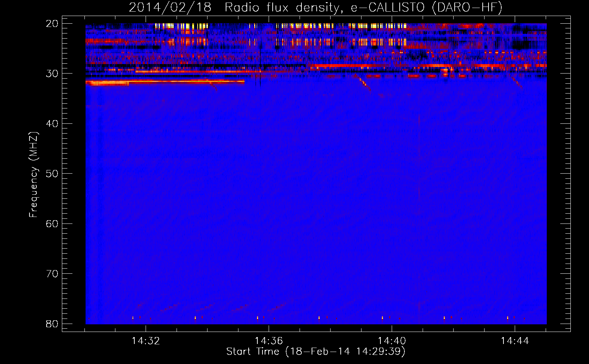Screen dimensions: 589x364
Task: Click the time tick label '14:44'
Action: point(515,341)
